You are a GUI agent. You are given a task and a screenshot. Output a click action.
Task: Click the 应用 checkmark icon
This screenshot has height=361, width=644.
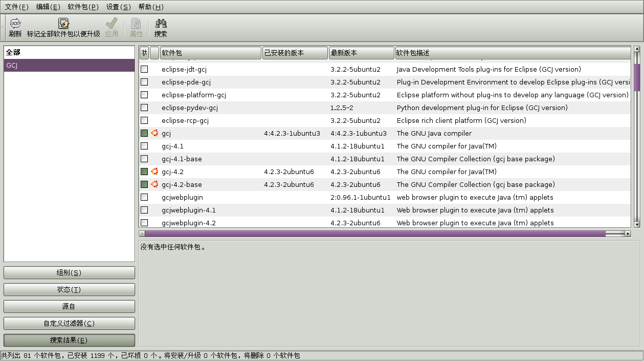tap(112, 23)
